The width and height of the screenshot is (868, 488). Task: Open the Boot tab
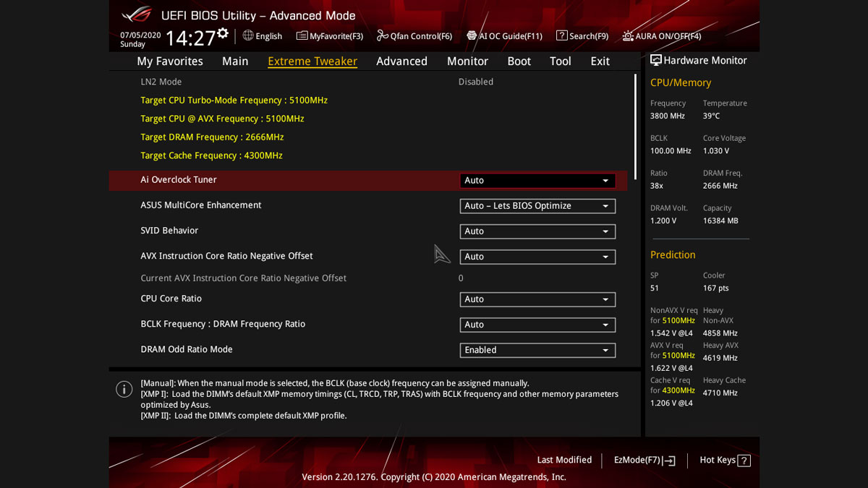tap(519, 61)
